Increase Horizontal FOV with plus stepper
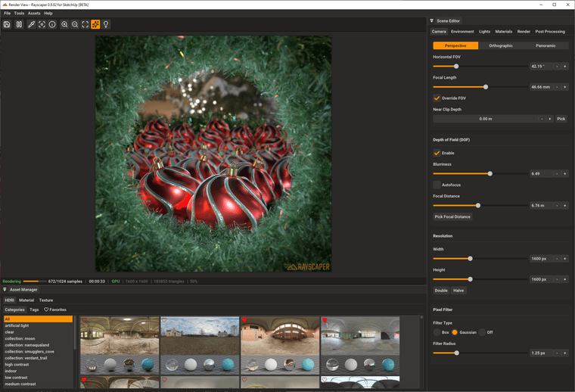Screen dimensions: 575x392 pos(564,66)
